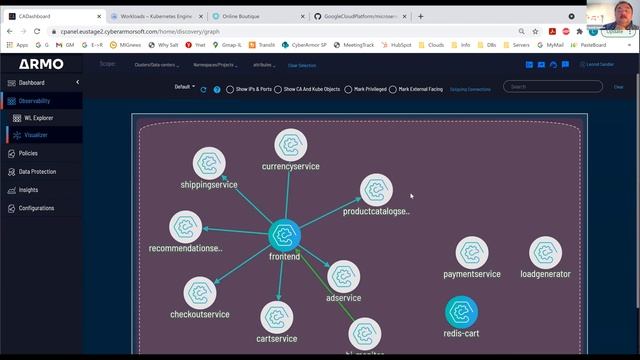This screenshot has width=640, height=360.
Task: Open Chrome extensions puzzle icon
Action: 579,31
